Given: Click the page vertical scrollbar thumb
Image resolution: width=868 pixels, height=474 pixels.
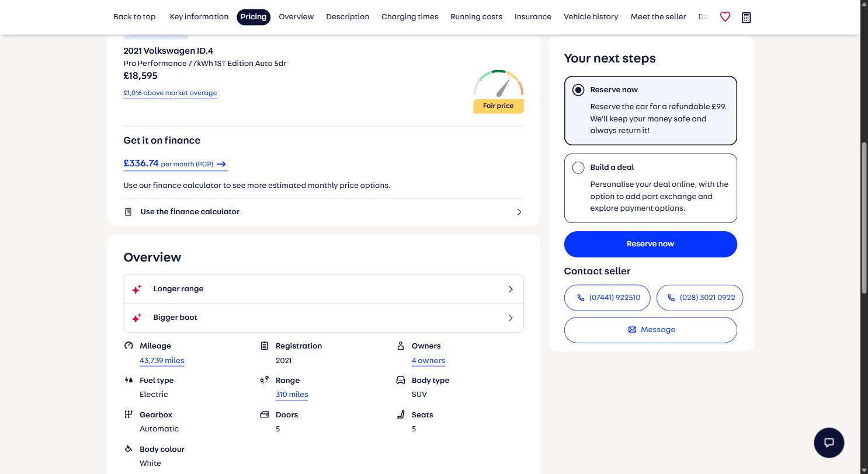Looking at the screenshot, I should click(x=863, y=217).
